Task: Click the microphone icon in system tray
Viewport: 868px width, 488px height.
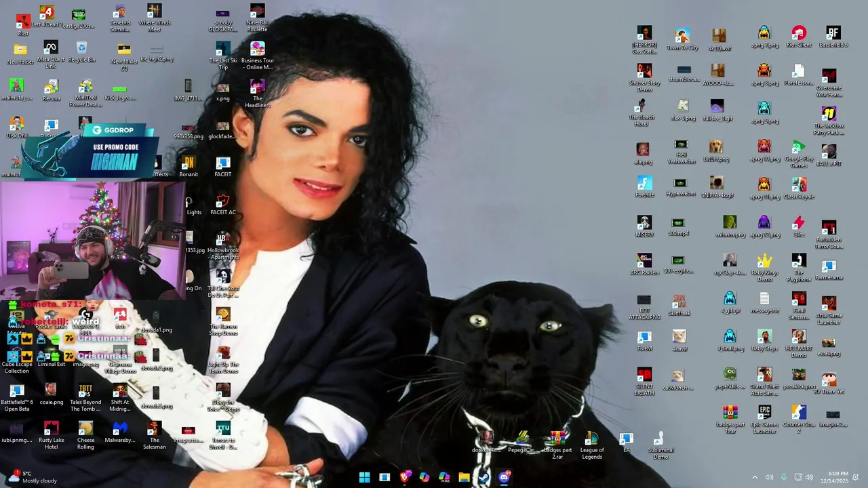Action: coord(784,477)
